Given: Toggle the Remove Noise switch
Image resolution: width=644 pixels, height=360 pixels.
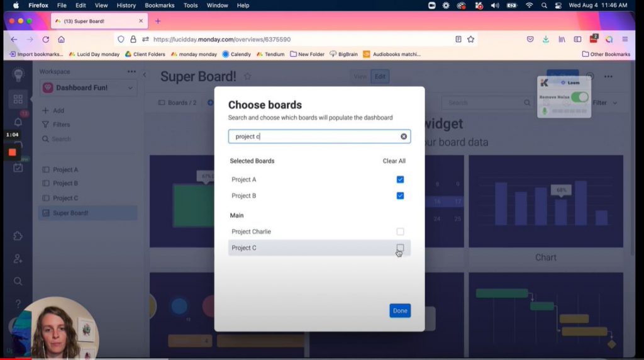Looking at the screenshot, I should (x=579, y=97).
